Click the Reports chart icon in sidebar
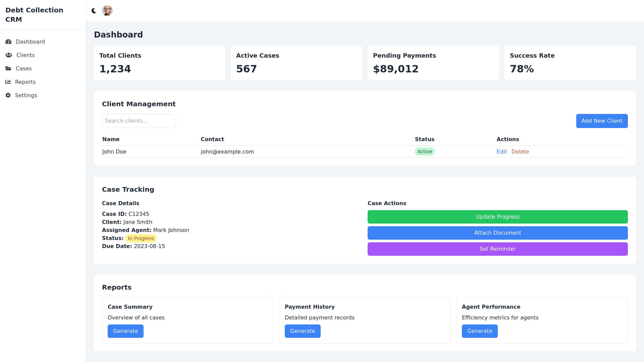 point(8,82)
